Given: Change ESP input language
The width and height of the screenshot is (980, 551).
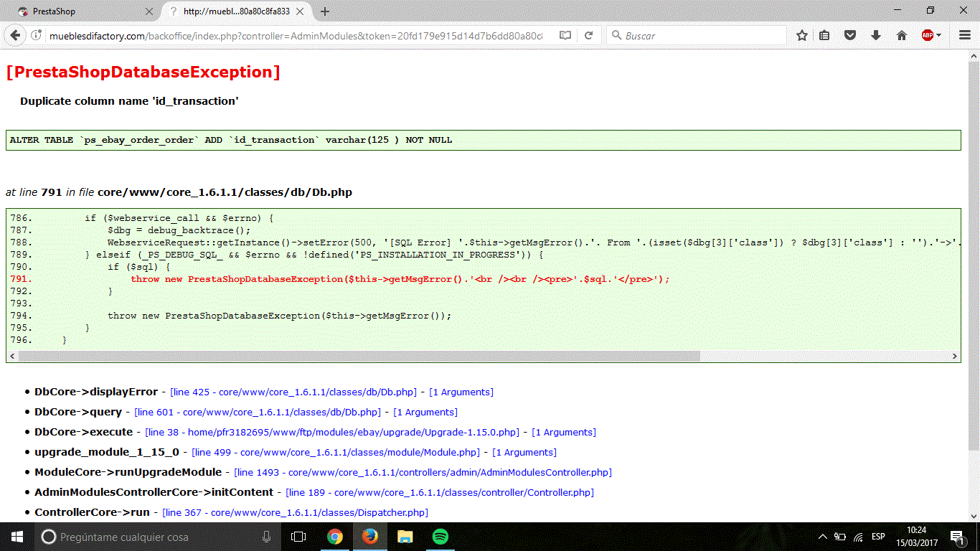Looking at the screenshot, I should [878, 537].
